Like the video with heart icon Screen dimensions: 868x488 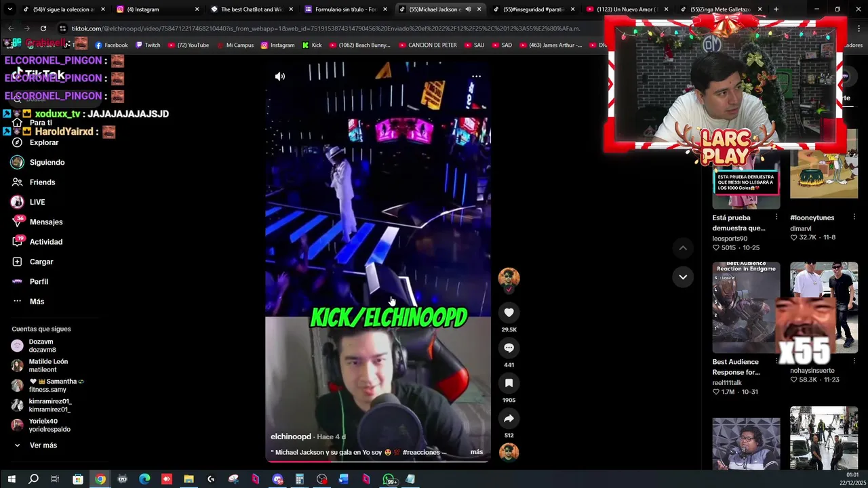(509, 312)
